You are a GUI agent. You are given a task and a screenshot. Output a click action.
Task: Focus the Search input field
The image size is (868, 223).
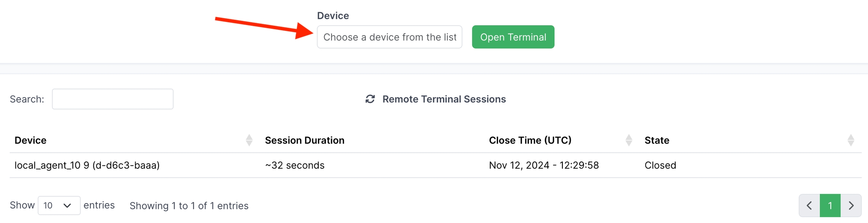[x=113, y=99]
